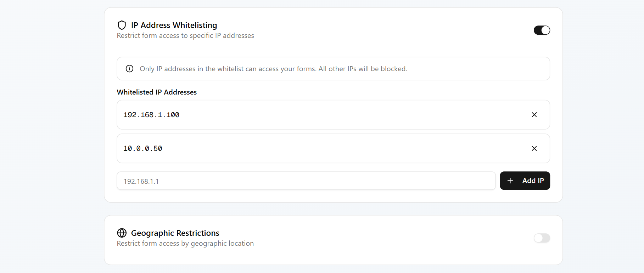Click the circled info symbol before the blocked IPs message
Image resolution: width=644 pixels, height=273 pixels.
(x=129, y=68)
